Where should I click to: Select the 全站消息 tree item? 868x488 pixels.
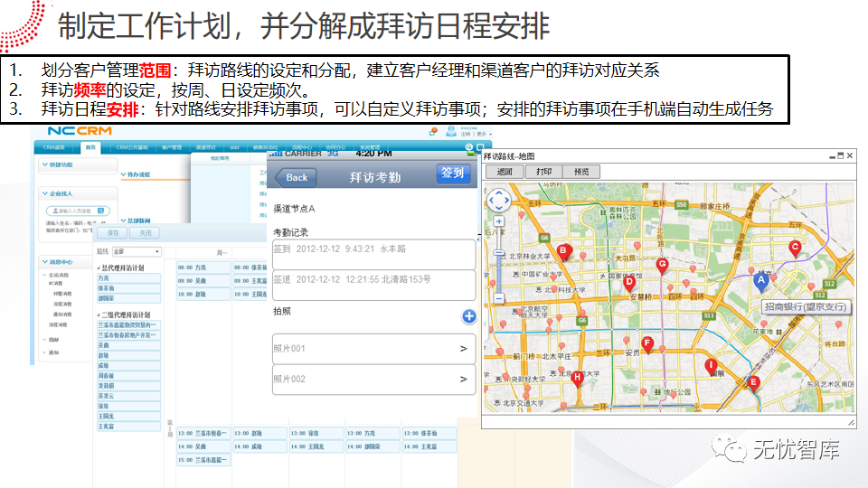pos(59,275)
